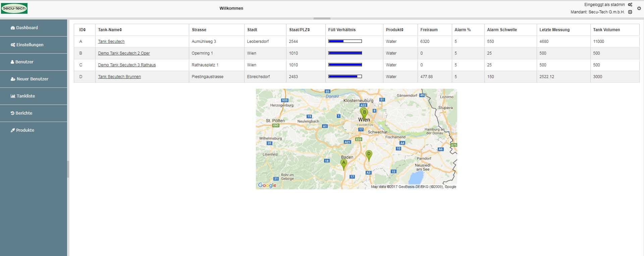The image size is (644, 256).
Task: Sort table by Tank-Name column
Action: (x=110, y=30)
